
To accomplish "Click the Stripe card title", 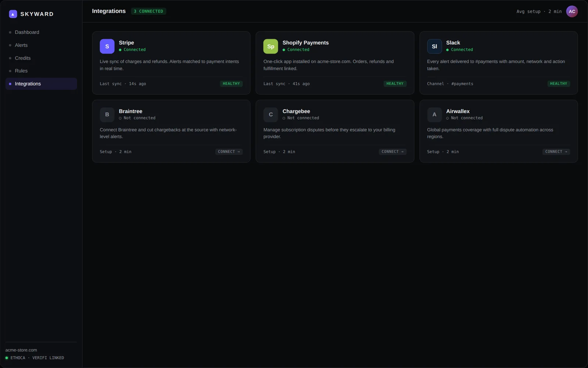I will 126,43.
